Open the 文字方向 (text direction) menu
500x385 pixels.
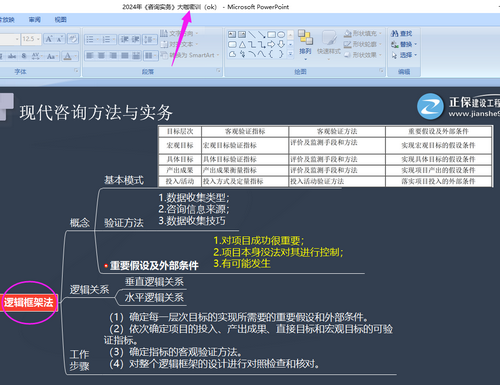click(x=179, y=33)
